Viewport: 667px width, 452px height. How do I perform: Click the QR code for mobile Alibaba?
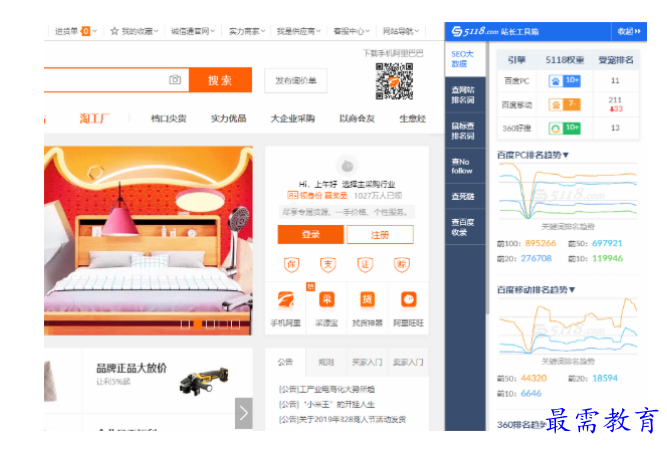394,81
